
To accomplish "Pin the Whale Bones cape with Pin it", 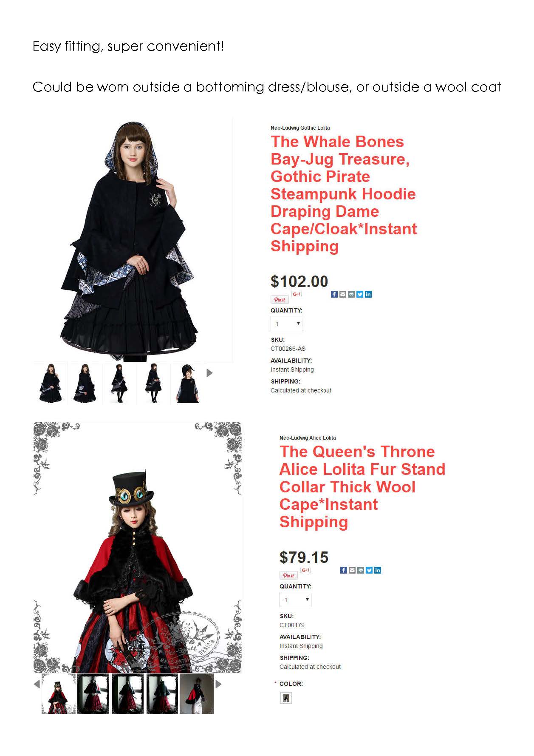I will pyautogui.click(x=280, y=299).
